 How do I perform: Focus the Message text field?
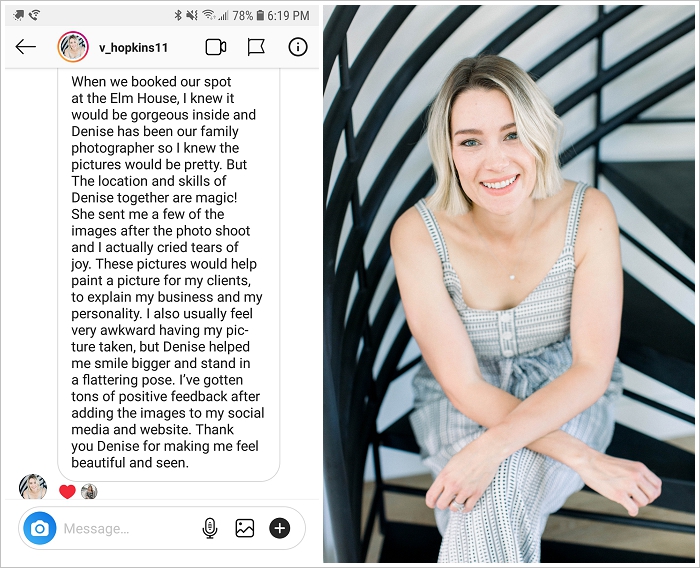click(129, 529)
